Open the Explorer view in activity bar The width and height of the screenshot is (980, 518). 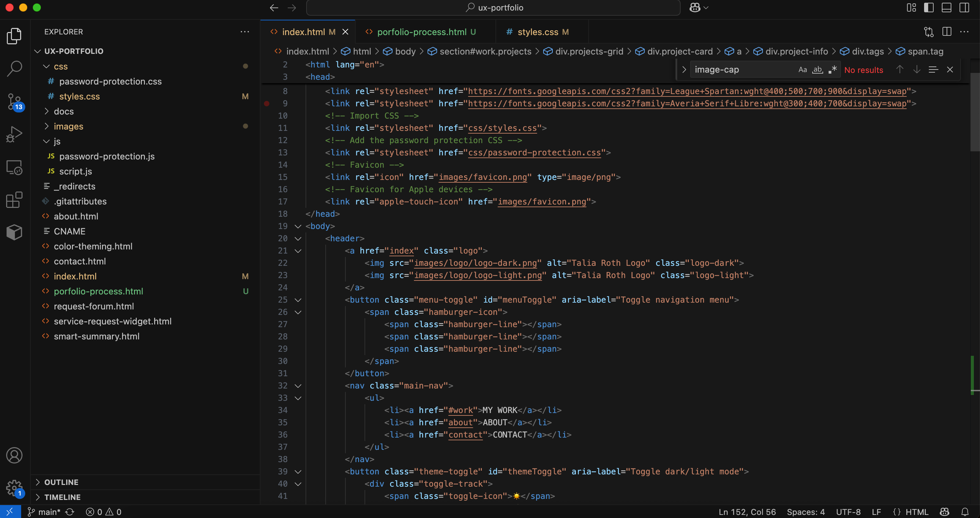tap(14, 36)
